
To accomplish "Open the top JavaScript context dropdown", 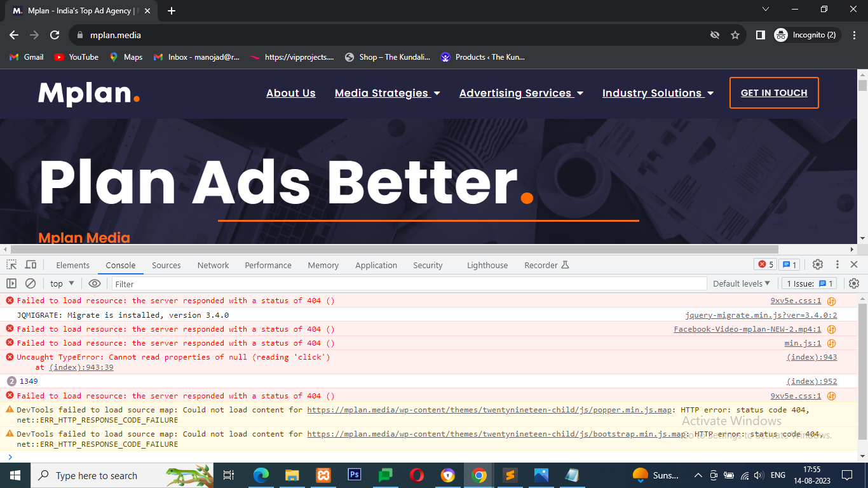I will 62,283.
